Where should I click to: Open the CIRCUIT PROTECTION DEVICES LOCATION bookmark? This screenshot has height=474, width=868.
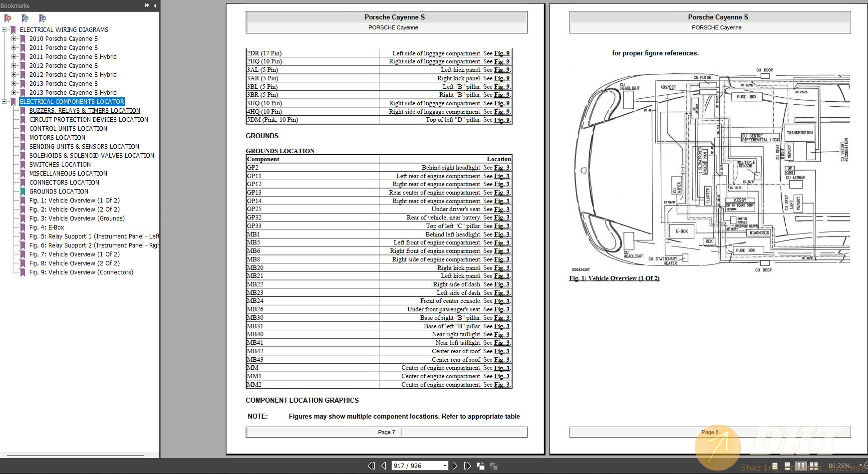coord(88,120)
